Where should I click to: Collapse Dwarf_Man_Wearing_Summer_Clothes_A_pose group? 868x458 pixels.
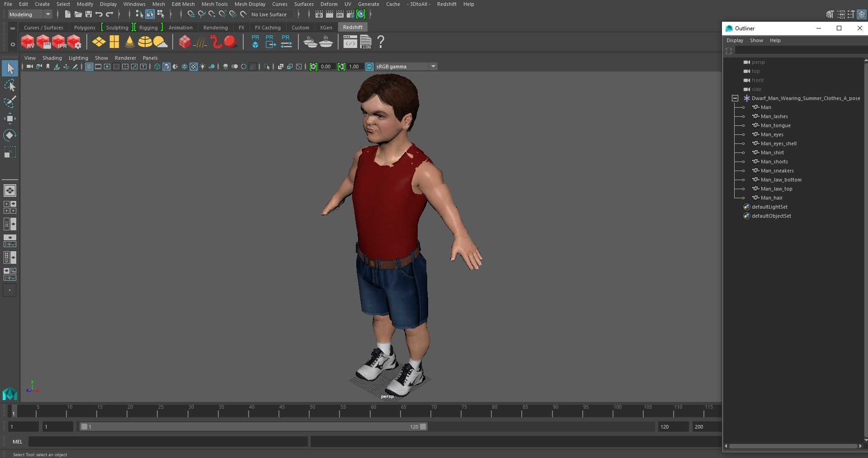coord(735,98)
